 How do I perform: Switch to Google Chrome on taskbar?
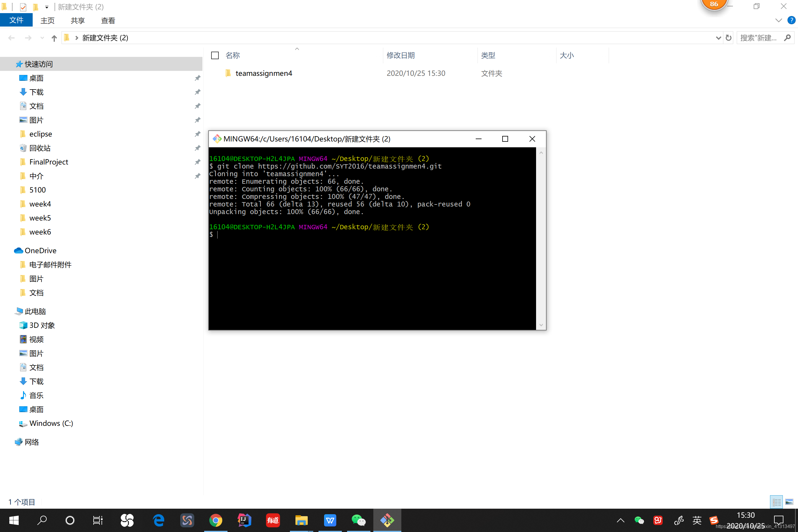[216, 520]
